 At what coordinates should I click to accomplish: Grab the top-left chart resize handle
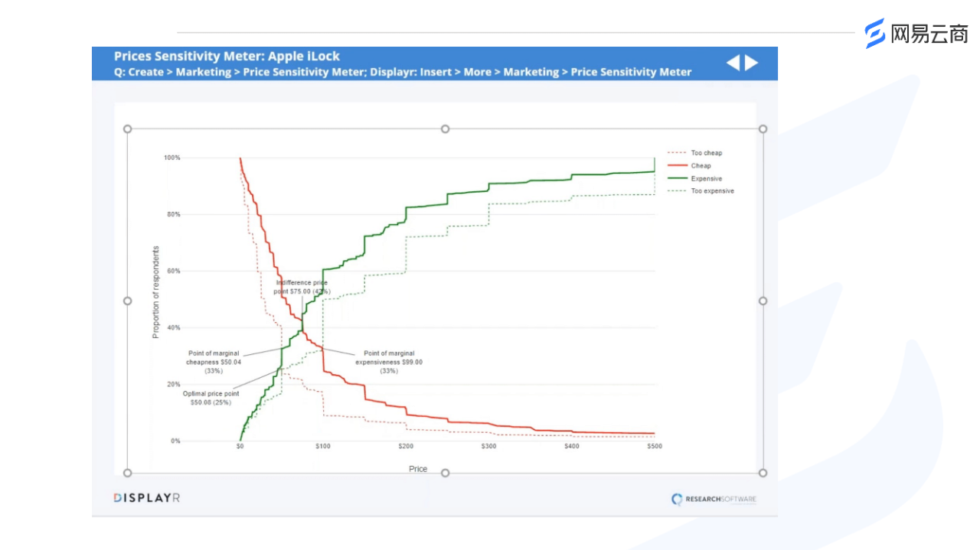128,129
